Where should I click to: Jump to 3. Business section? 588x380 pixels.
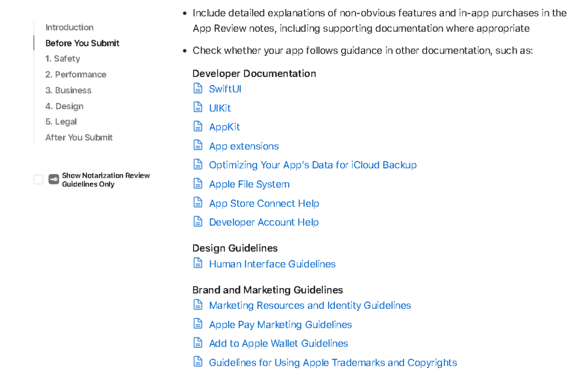click(x=68, y=90)
